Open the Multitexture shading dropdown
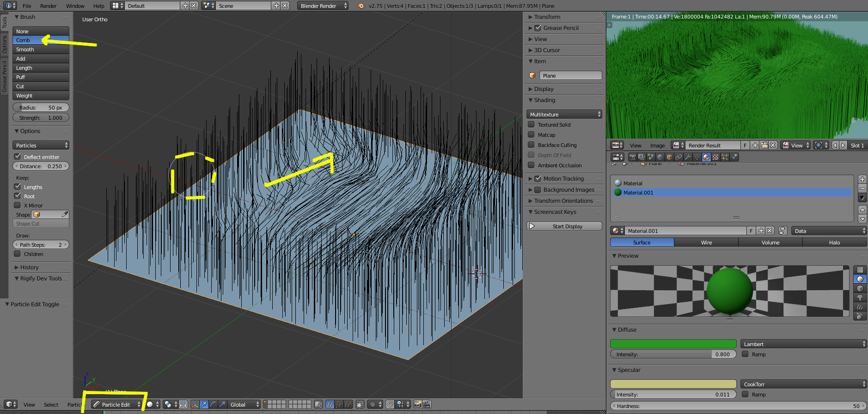The height and width of the screenshot is (414, 868). click(x=564, y=114)
